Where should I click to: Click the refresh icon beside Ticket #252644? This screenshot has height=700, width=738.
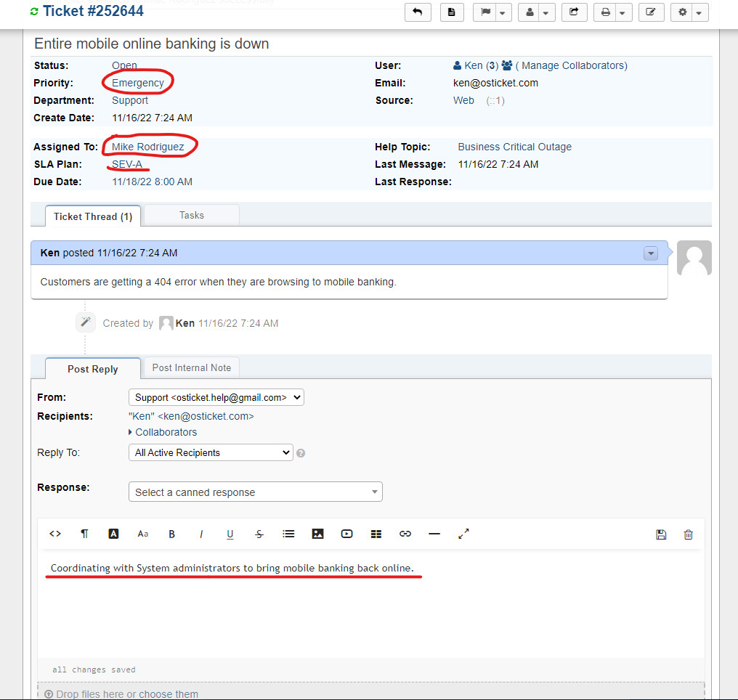pyautogui.click(x=34, y=12)
